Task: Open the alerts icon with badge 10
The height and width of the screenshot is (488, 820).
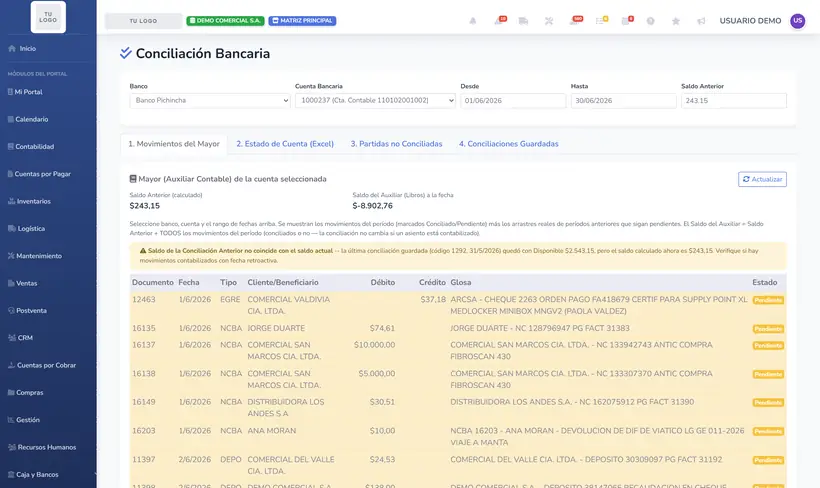Action: pyautogui.click(x=499, y=21)
